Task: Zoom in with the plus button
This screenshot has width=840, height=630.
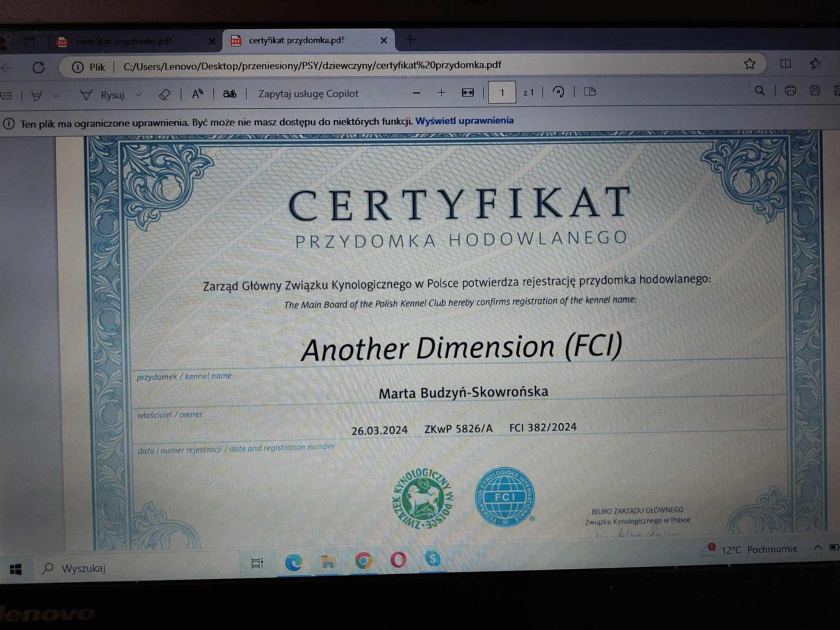Action: tap(441, 93)
